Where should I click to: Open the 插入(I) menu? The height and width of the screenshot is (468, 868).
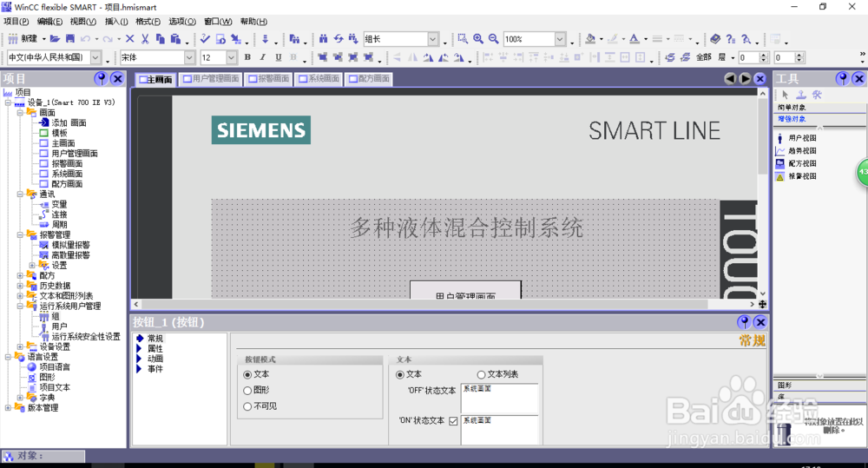pos(116,22)
